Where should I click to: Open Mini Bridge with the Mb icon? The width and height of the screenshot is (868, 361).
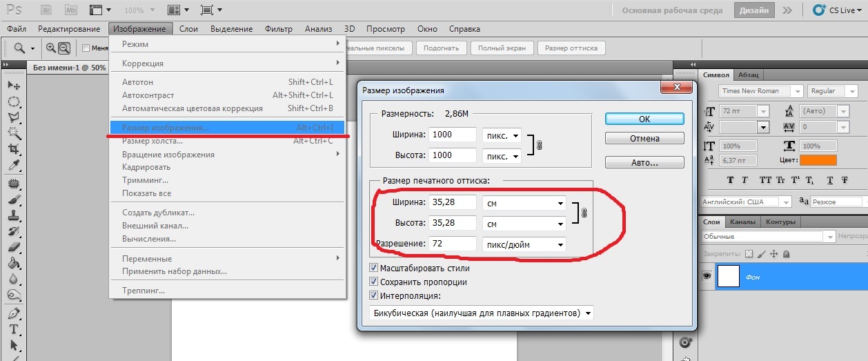70,10
